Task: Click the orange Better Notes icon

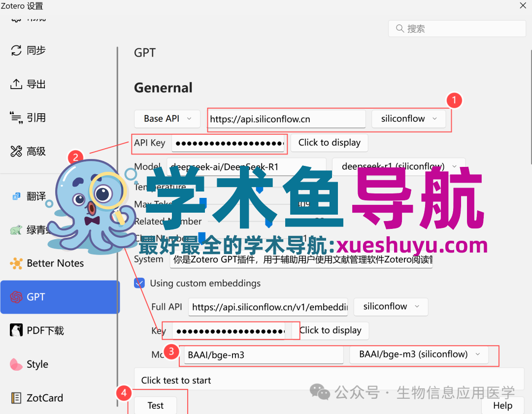Action: click(16, 263)
